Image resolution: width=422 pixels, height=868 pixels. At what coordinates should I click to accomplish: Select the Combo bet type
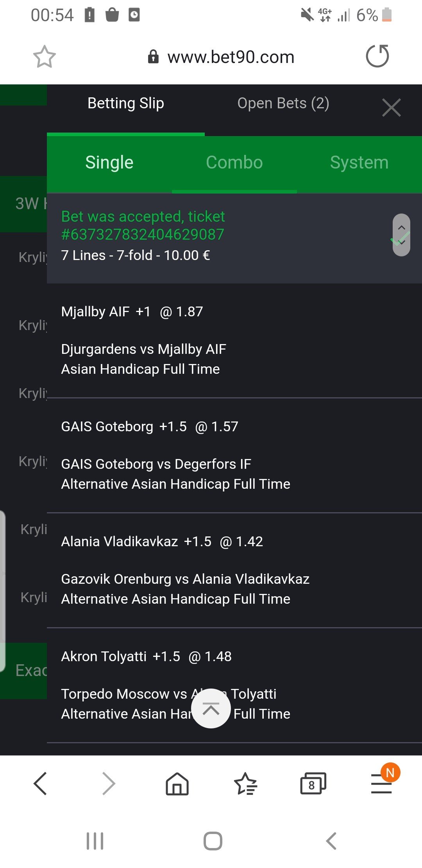click(234, 162)
